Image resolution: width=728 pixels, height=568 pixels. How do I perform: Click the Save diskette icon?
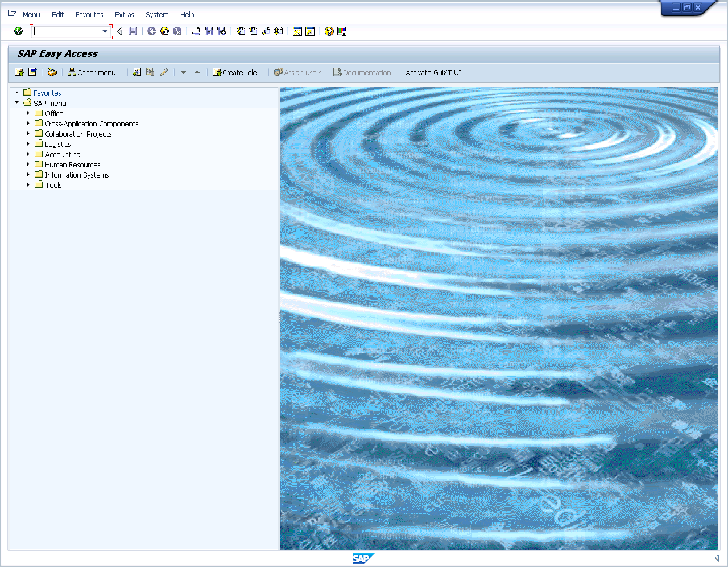(x=133, y=31)
